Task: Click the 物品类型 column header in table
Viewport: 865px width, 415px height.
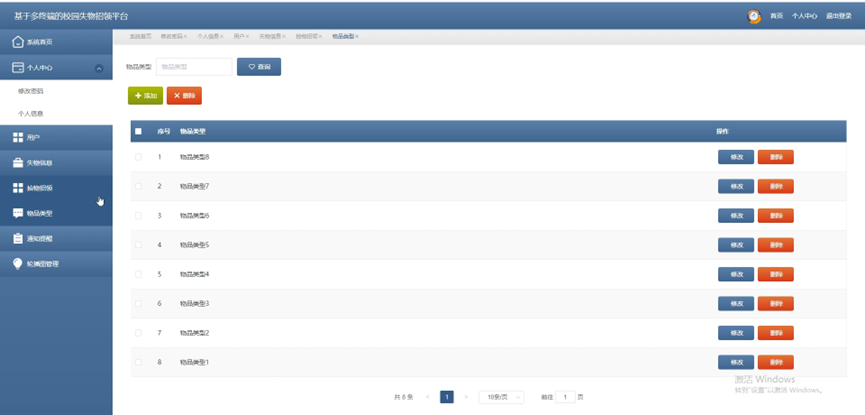Action: pos(193,131)
